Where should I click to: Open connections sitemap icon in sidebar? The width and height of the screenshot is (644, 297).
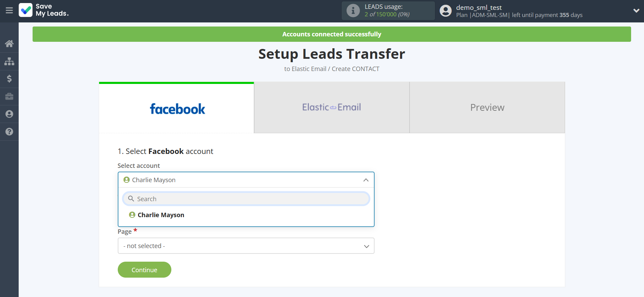pyautogui.click(x=9, y=61)
